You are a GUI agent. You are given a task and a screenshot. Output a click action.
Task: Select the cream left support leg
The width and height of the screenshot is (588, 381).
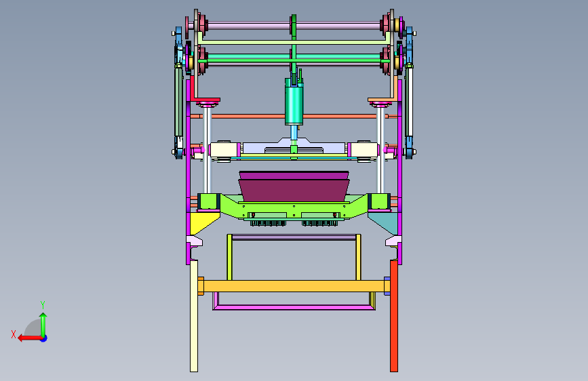(194, 316)
